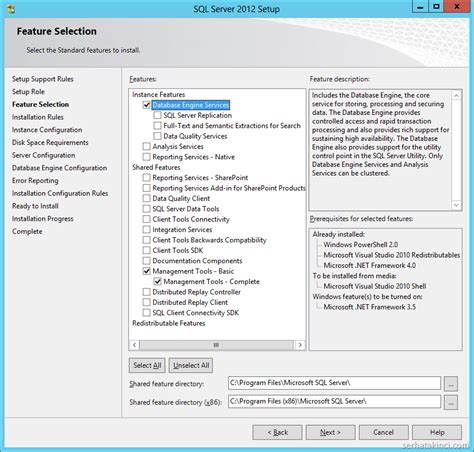Image resolution: width=474 pixels, height=452 pixels.
Task: Select Database Engine Configuration step
Action: (59, 168)
